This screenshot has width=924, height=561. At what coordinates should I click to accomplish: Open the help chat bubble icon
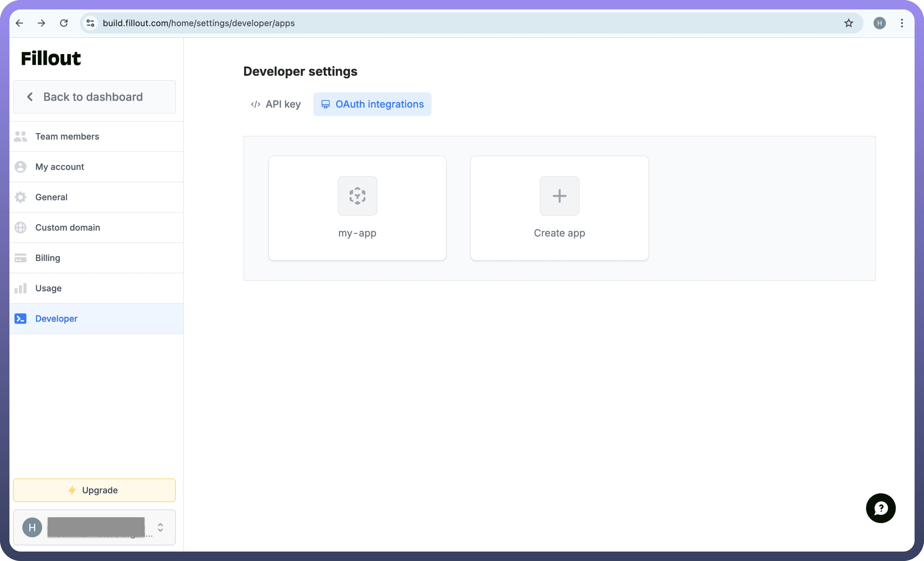point(880,508)
